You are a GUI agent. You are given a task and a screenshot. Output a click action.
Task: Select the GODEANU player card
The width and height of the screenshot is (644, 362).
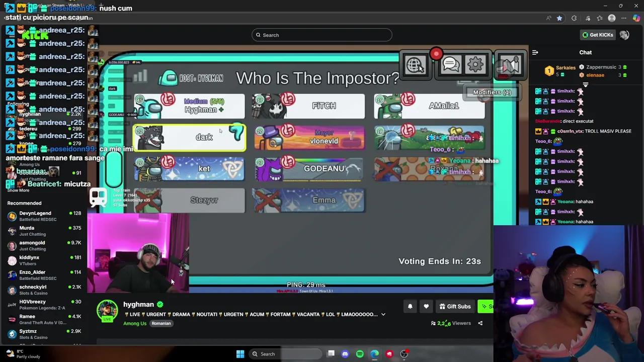308,169
